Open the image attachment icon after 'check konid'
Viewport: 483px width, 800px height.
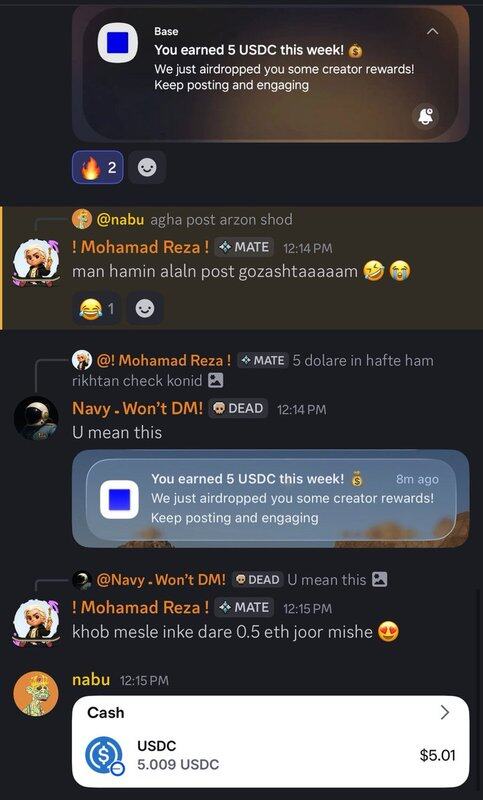point(216,381)
